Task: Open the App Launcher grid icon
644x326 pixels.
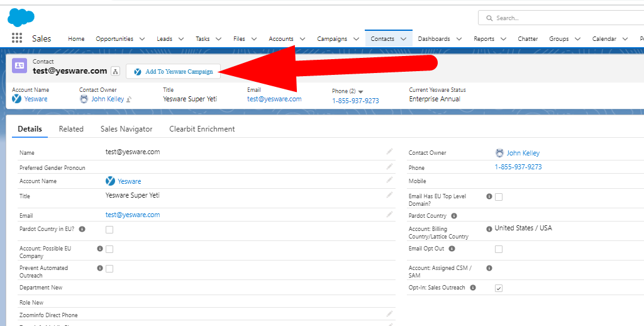Action: point(17,38)
